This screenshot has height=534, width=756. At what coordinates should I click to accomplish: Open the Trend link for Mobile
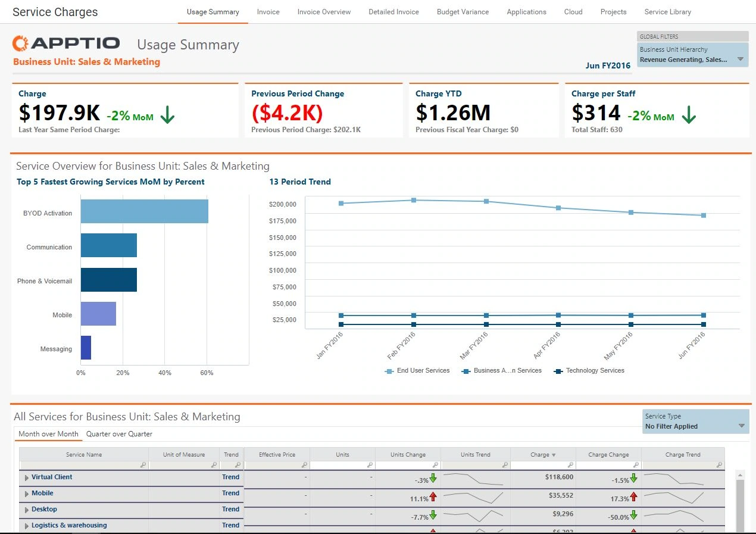[x=230, y=493]
